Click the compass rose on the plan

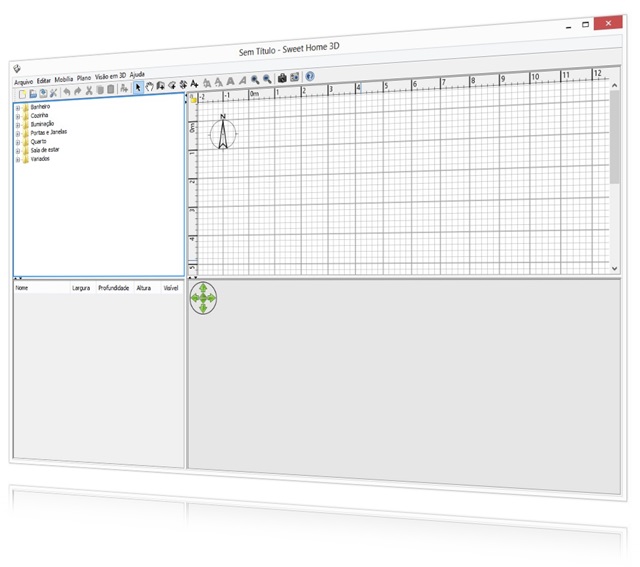pyautogui.click(x=223, y=132)
